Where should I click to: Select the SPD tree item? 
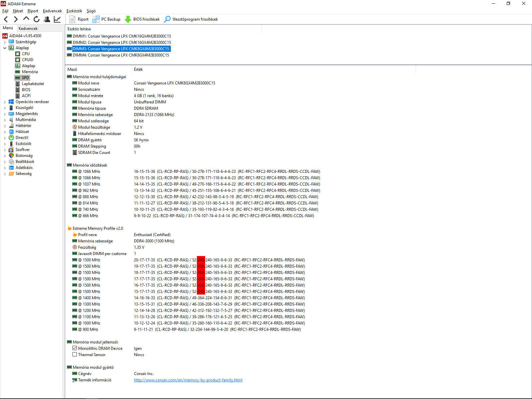pos(25,78)
